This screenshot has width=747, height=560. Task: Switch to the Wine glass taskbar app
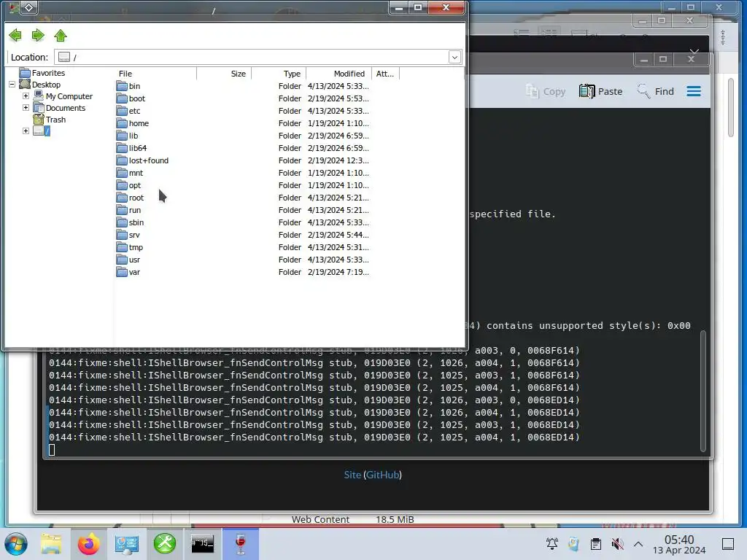[x=241, y=544]
